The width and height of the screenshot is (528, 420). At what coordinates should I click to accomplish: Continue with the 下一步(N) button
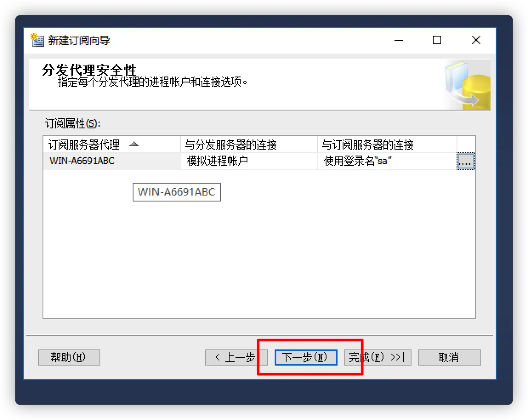coord(306,358)
